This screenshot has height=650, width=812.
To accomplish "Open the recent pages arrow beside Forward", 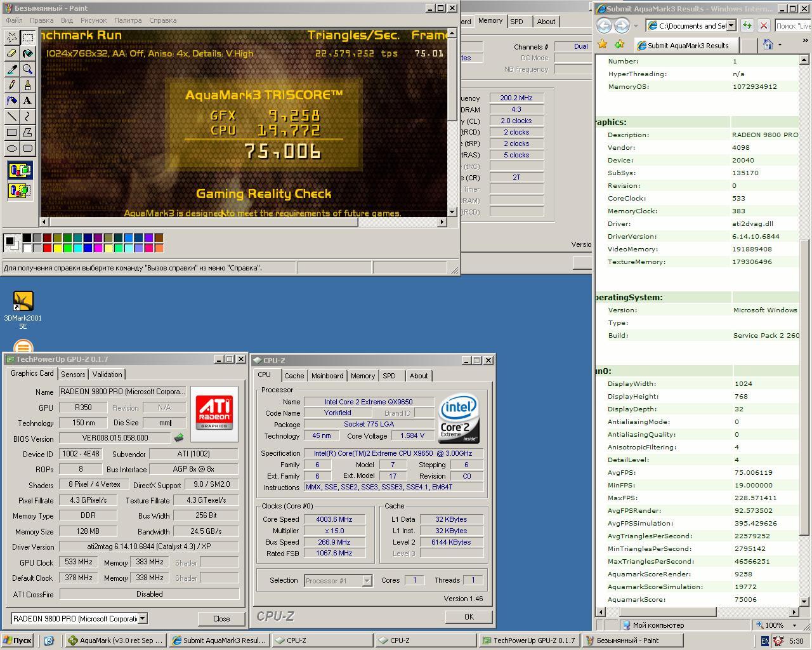I will pos(636,26).
